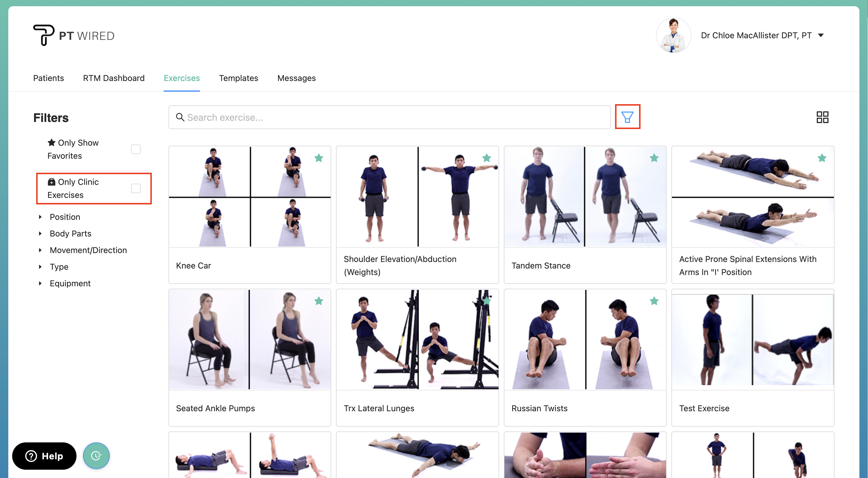Click star on Shoulder Elevation/Abduction card

[486, 158]
